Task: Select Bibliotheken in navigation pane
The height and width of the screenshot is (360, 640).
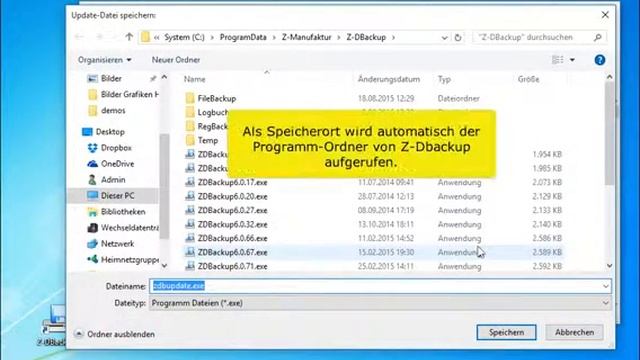Action: pos(116,211)
